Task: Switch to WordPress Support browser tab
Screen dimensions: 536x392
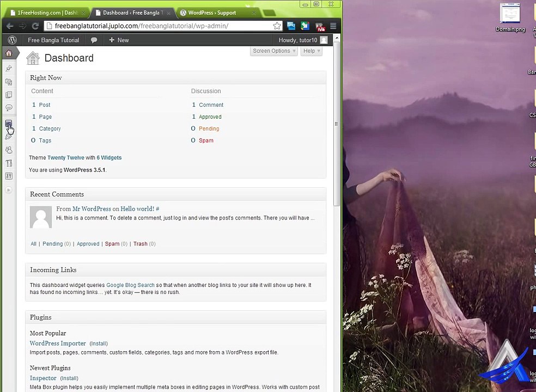Action: coord(212,13)
